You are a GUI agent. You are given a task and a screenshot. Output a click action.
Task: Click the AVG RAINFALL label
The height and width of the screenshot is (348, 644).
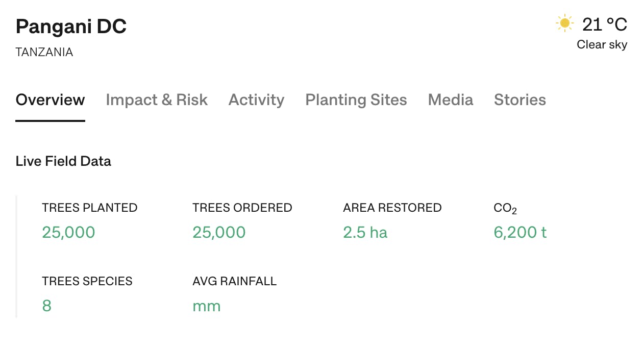(234, 281)
